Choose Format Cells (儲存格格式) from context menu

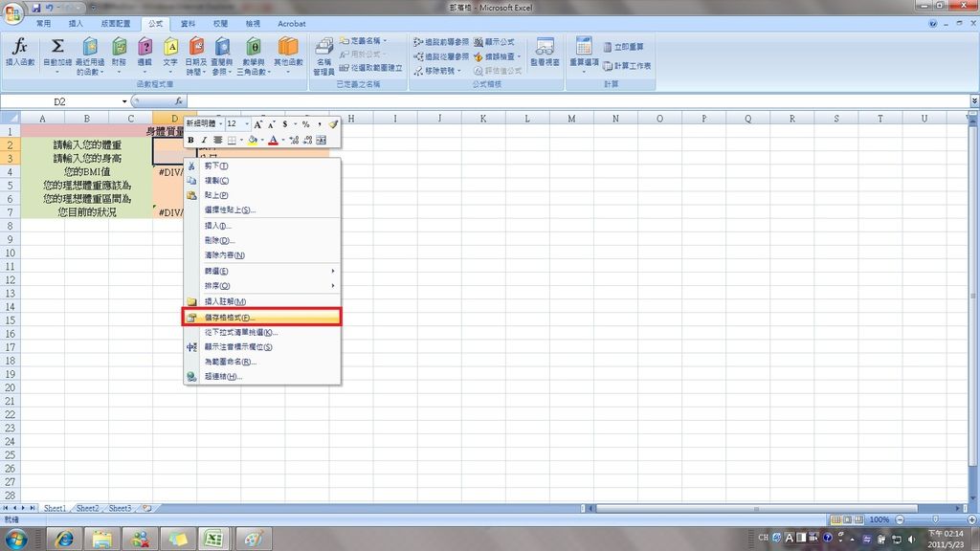pyautogui.click(x=262, y=318)
